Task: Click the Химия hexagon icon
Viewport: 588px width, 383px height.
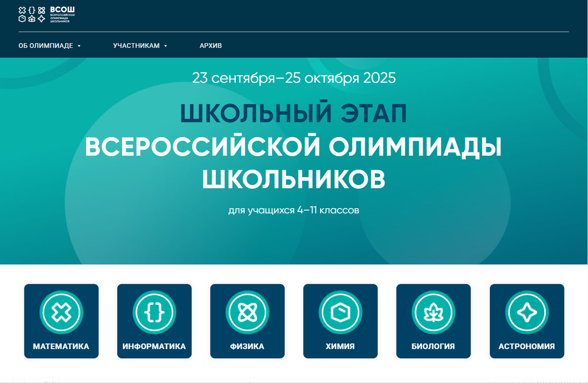Action: click(340, 313)
